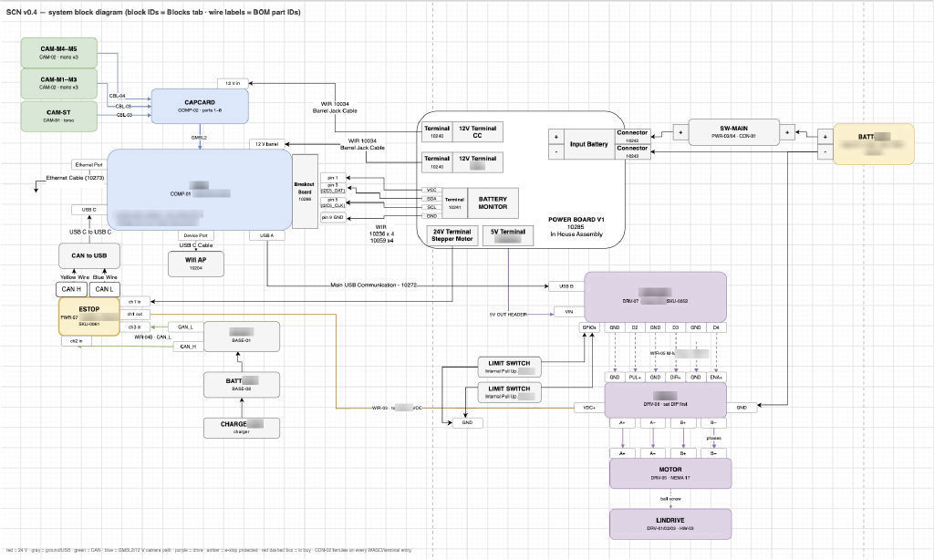Screen dimensions: 934x560
Task: Click the ch1 out port
Action: tap(135, 314)
